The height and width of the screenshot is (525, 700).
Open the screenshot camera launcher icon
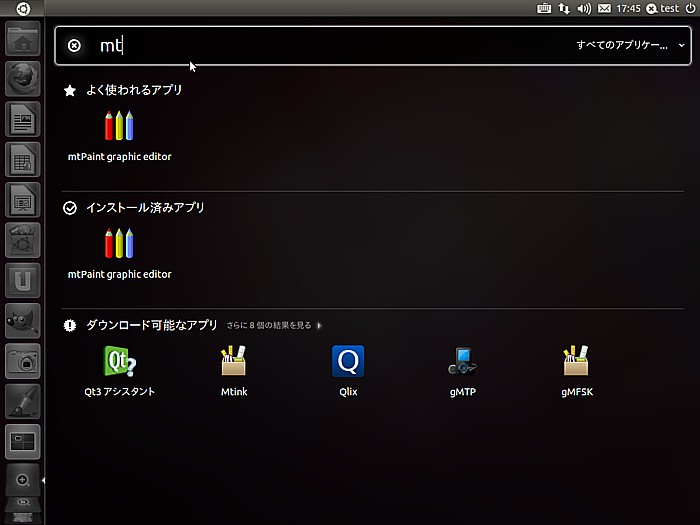click(x=23, y=361)
